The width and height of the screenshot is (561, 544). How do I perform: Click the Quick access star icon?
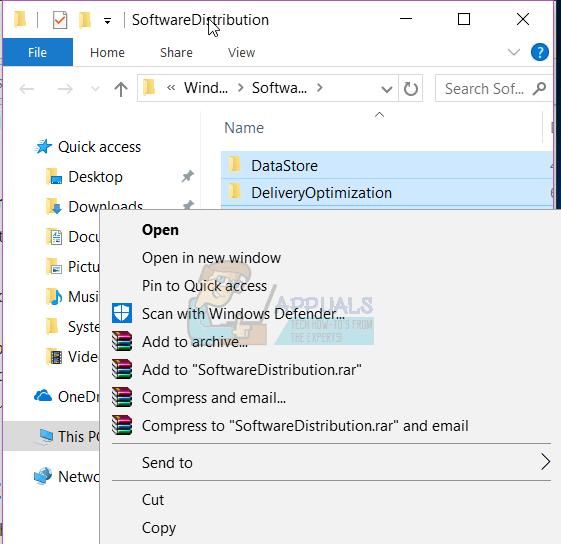[44, 146]
